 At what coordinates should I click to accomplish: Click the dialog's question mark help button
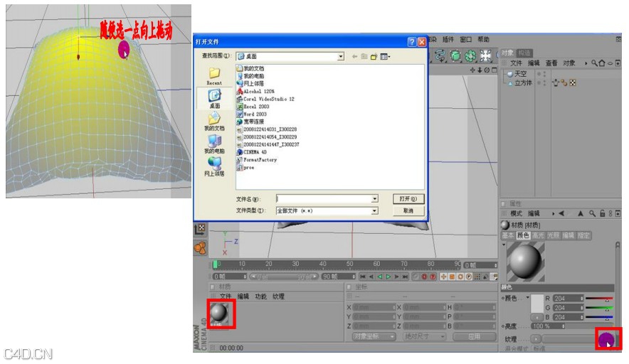pos(411,42)
